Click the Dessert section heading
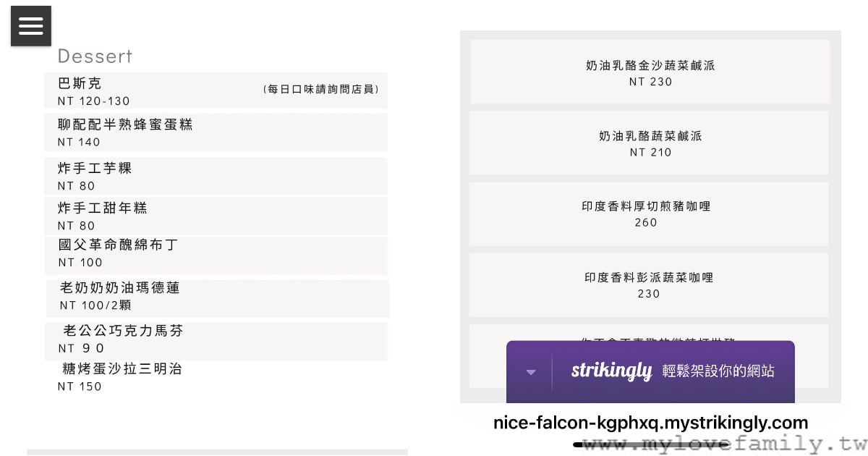The image size is (868, 456). pyautogui.click(x=95, y=56)
